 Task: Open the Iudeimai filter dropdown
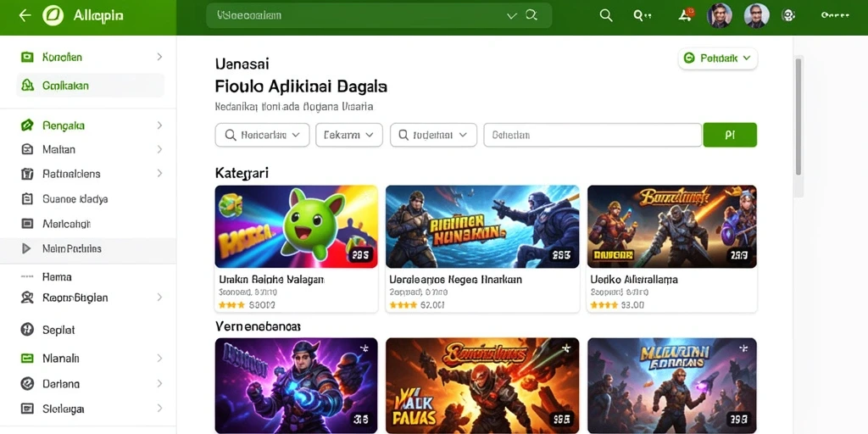(433, 135)
